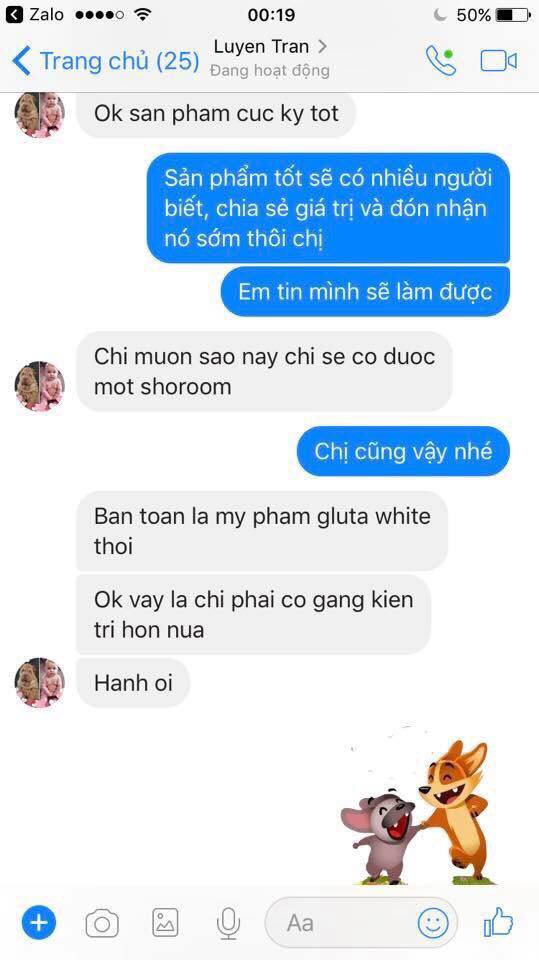Tap avatar next to 'Hanh oi' message
This screenshot has width=539, height=960.
point(40,683)
